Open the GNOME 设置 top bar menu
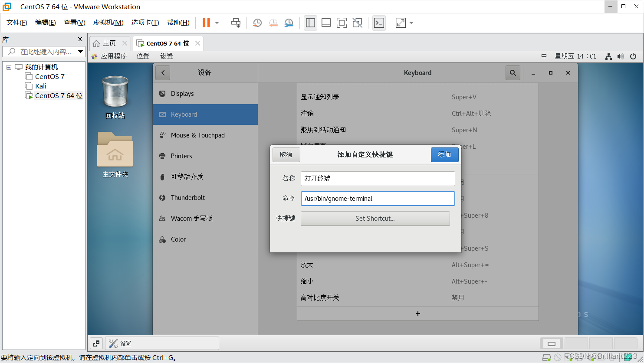The height and width of the screenshot is (363, 644). pyautogui.click(x=166, y=56)
